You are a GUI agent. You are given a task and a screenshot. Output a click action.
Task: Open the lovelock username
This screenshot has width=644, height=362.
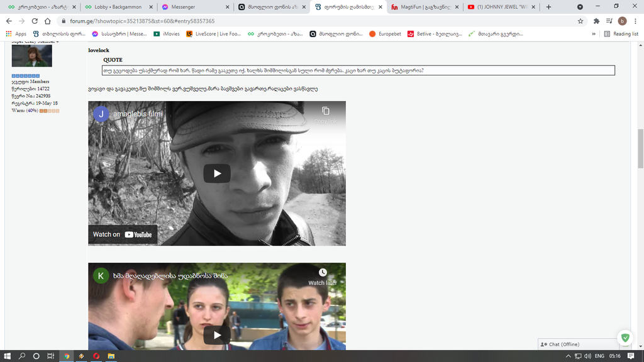click(x=99, y=50)
